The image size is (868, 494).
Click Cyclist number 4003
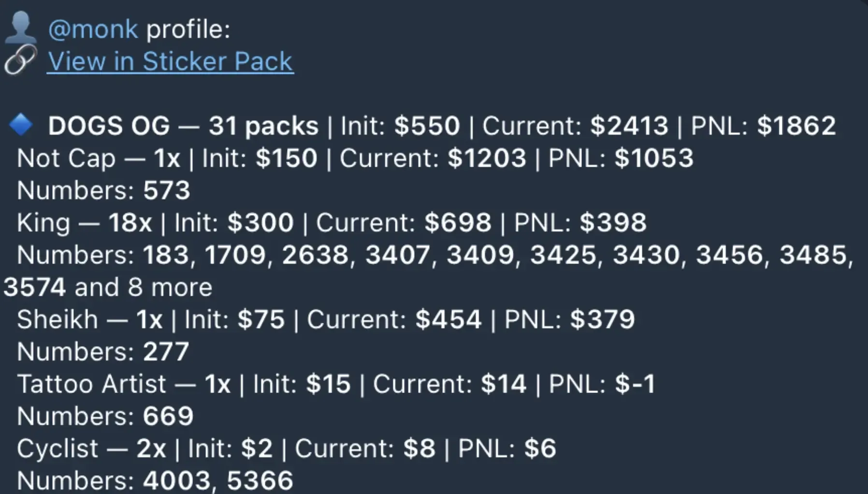click(176, 480)
